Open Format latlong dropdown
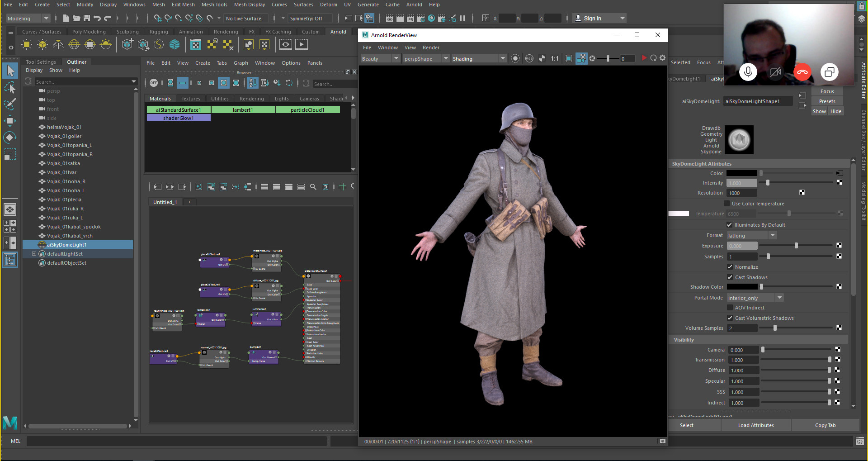 click(751, 235)
